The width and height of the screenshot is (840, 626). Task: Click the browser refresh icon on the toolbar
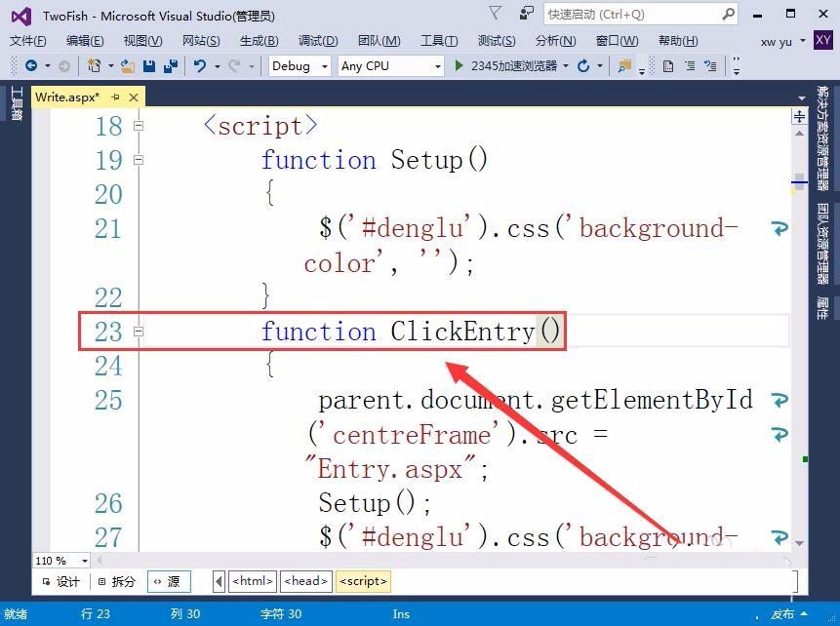click(x=582, y=66)
